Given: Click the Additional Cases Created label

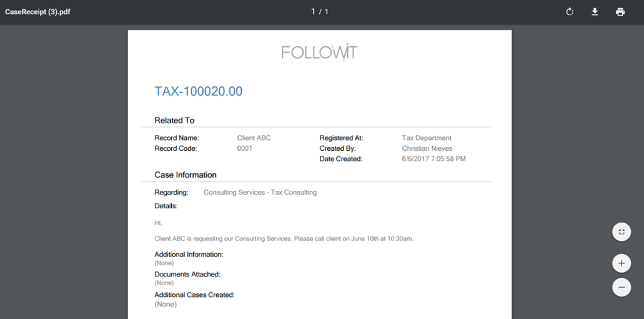Looking at the screenshot, I should click(x=194, y=295).
